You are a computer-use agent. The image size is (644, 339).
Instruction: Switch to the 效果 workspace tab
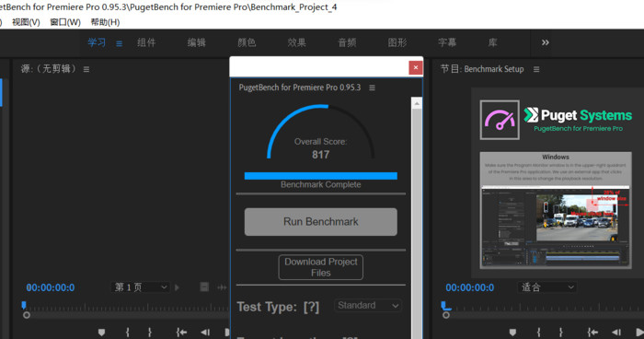tap(296, 42)
